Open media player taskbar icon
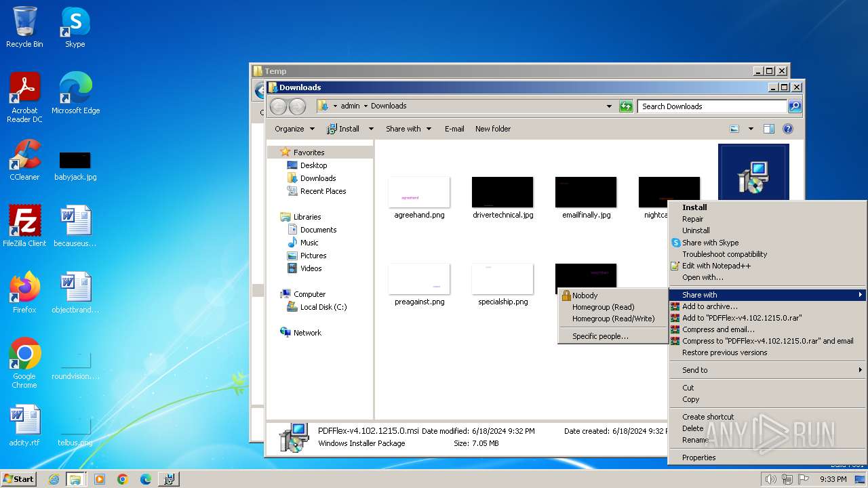The width and height of the screenshot is (868, 488). pos(100,479)
